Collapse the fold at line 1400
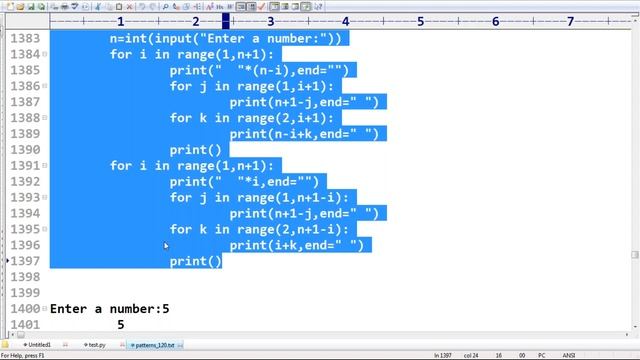Screen dimensions: 640x360 45,309
